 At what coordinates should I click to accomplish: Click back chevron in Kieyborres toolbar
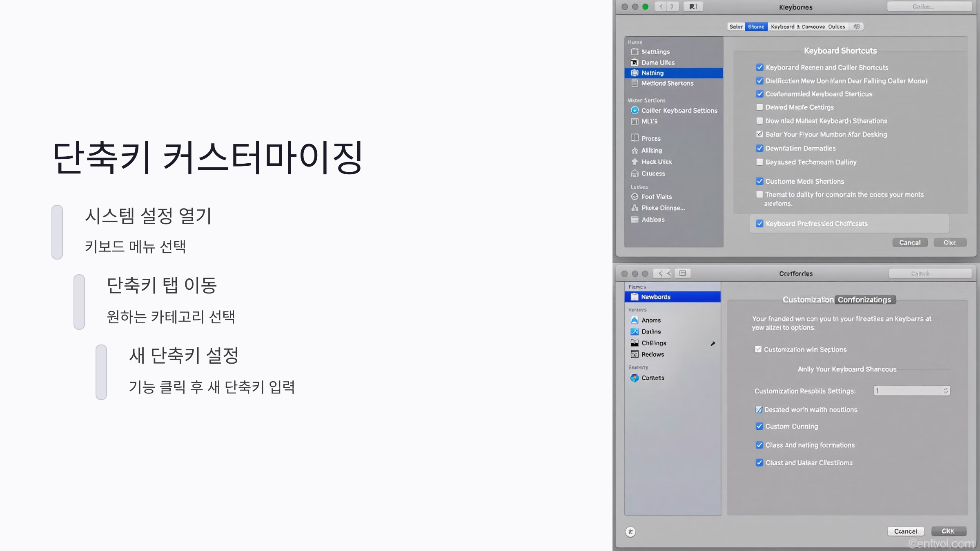pyautogui.click(x=661, y=7)
